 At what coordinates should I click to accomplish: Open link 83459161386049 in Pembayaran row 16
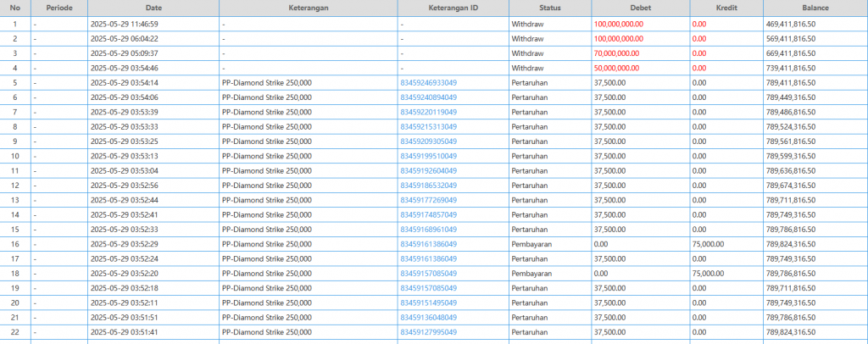pyautogui.click(x=428, y=244)
